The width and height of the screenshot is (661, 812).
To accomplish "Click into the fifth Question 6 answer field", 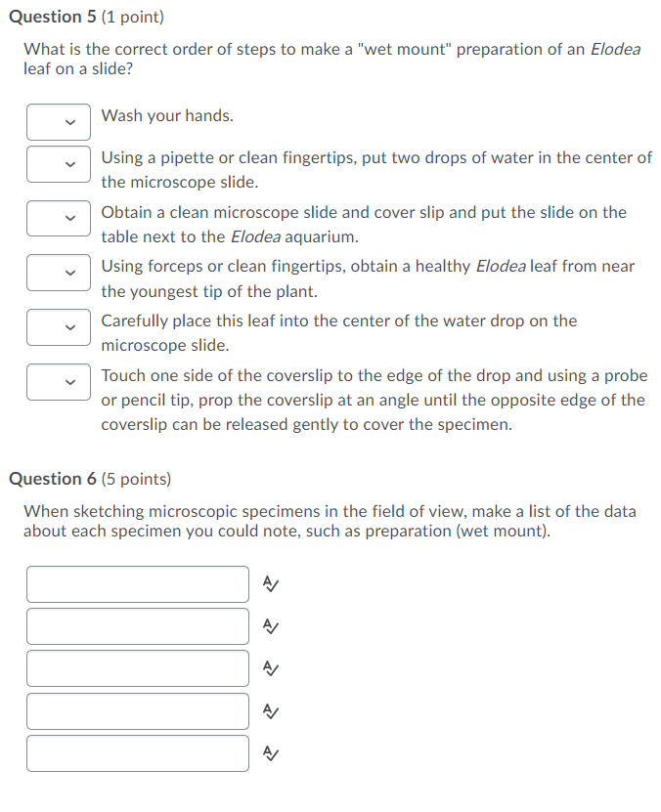I will tap(137, 753).
